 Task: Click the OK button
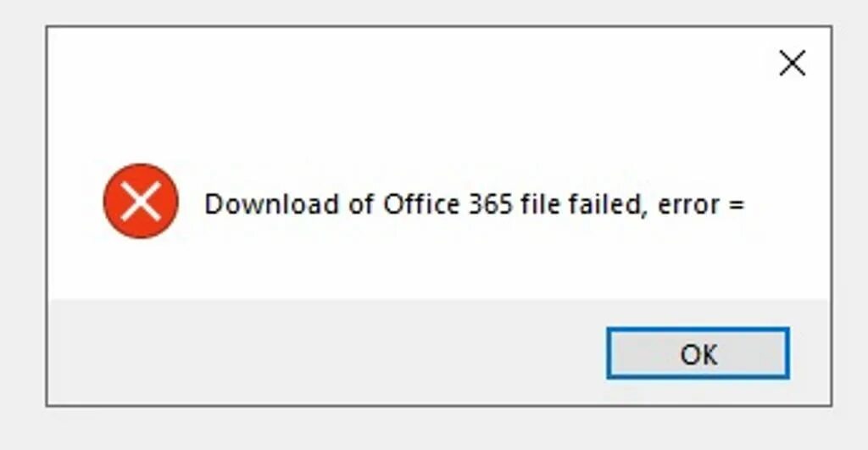point(698,353)
